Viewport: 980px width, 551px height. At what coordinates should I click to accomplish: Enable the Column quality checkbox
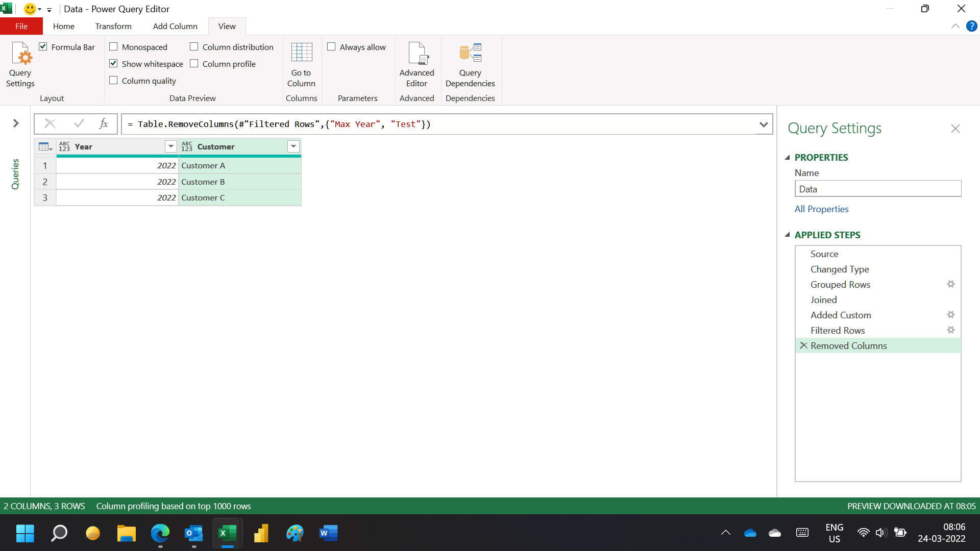click(x=113, y=81)
